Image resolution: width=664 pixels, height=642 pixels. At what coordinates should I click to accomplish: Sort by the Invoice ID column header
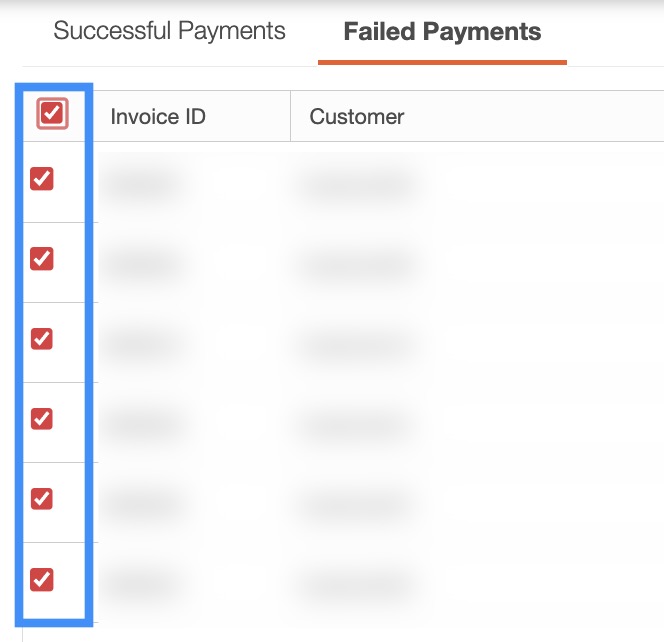point(158,117)
